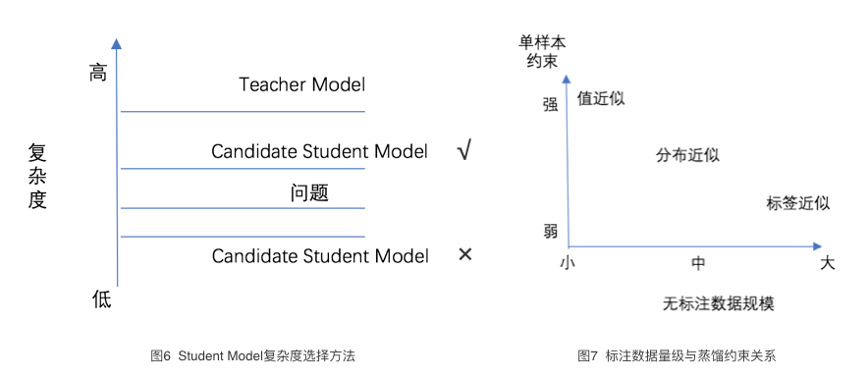Image resolution: width=868 pixels, height=378 pixels.
Task: Click the 值近似 label
Action: (x=601, y=98)
